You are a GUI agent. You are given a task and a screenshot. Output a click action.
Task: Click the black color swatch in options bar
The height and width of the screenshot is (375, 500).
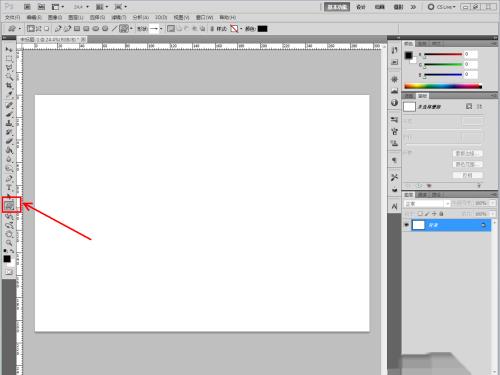point(262,29)
